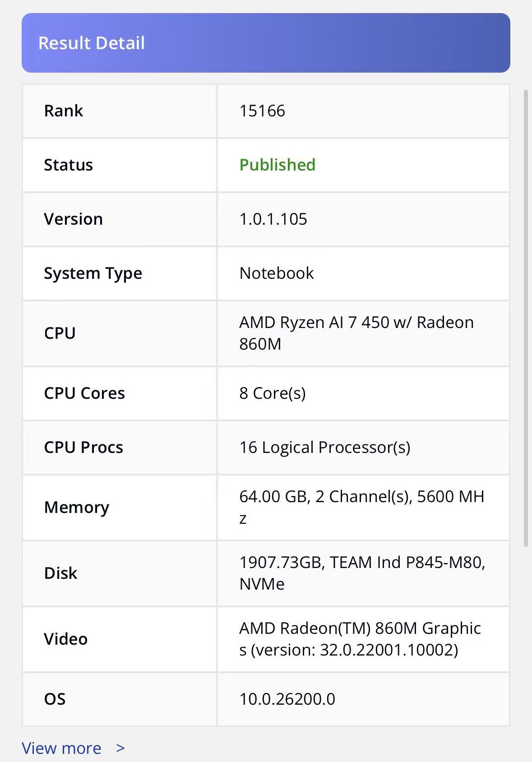Click the rank value 15166
The width and height of the screenshot is (532, 762).
click(x=262, y=111)
